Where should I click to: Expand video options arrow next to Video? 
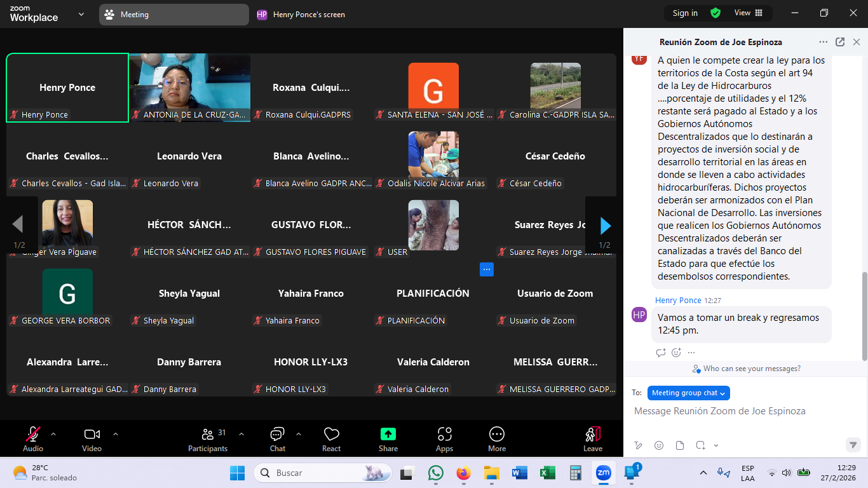(x=116, y=434)
